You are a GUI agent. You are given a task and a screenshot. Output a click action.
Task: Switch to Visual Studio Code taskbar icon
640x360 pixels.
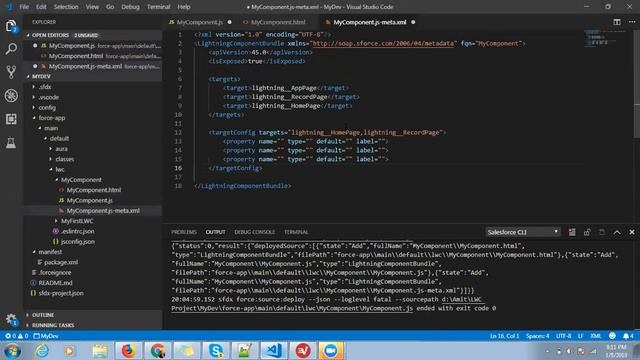click(x=273, y=351)
